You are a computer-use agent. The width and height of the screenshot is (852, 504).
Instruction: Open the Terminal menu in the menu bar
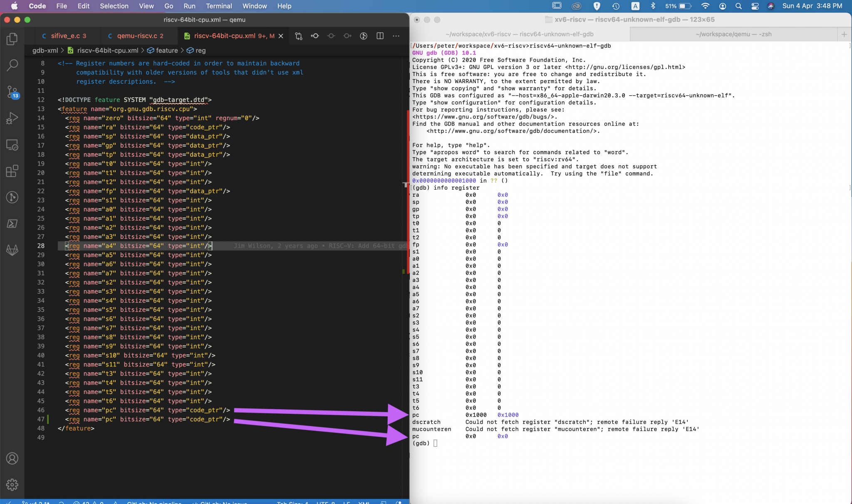219,6
